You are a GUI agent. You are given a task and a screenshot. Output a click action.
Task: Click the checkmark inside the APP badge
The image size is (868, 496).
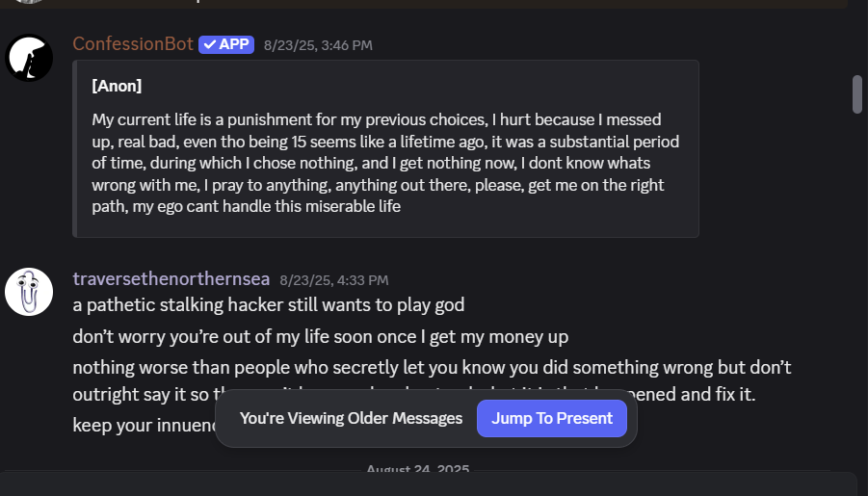(x=209, y=44)
